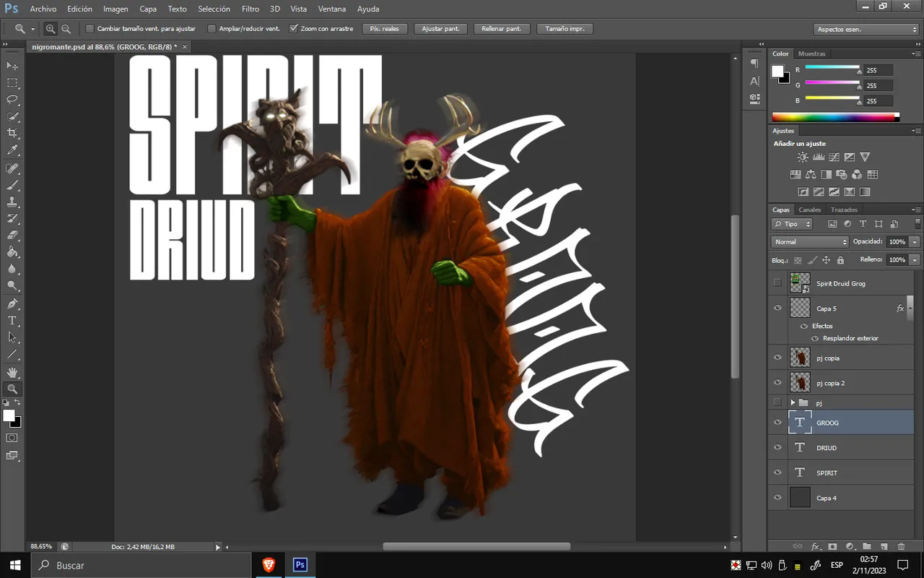This screenshot has height=578, width=924.
Task: Select the Horizontal Type tool
Action: [12, 320]
